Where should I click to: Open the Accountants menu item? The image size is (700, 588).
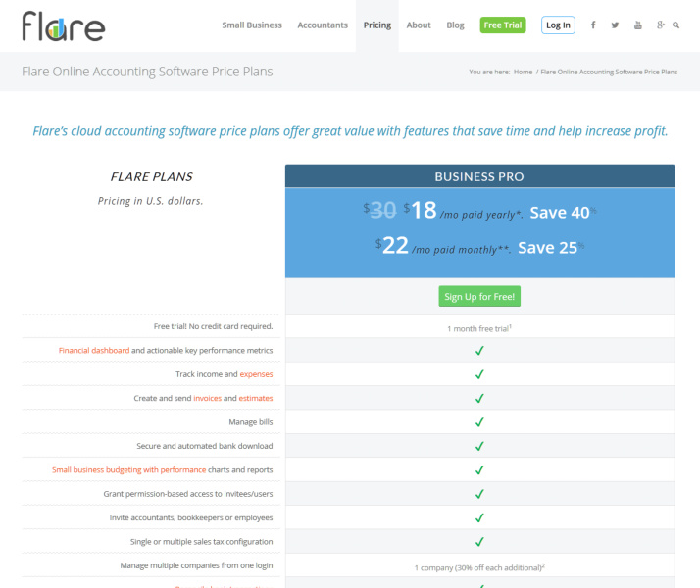(323, 24)
